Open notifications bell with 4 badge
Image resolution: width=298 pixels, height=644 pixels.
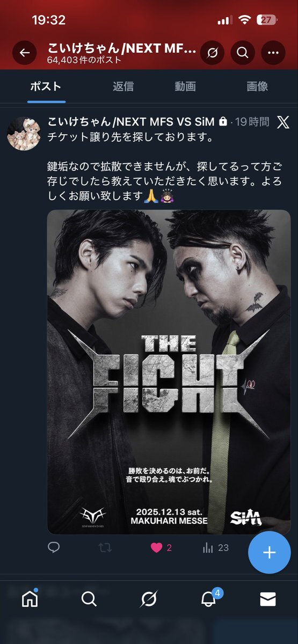click(209, 598)
